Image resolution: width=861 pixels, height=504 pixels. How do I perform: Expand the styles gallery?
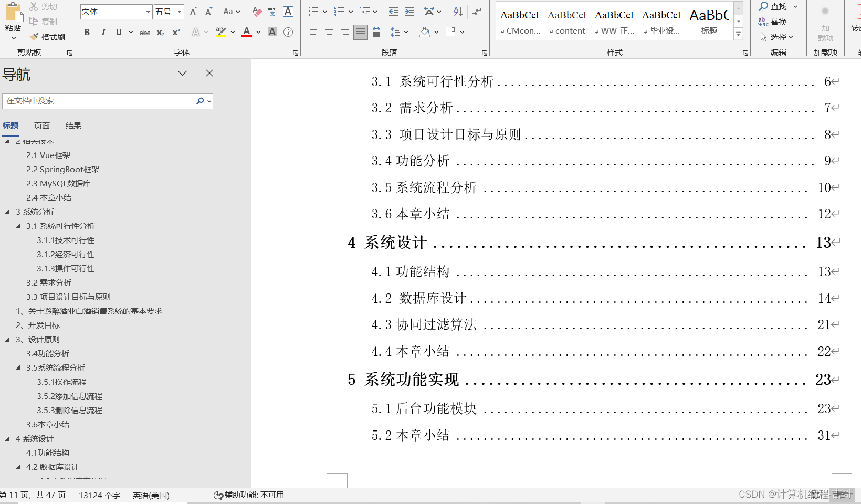pyautogui.click(x=739, y=34)
